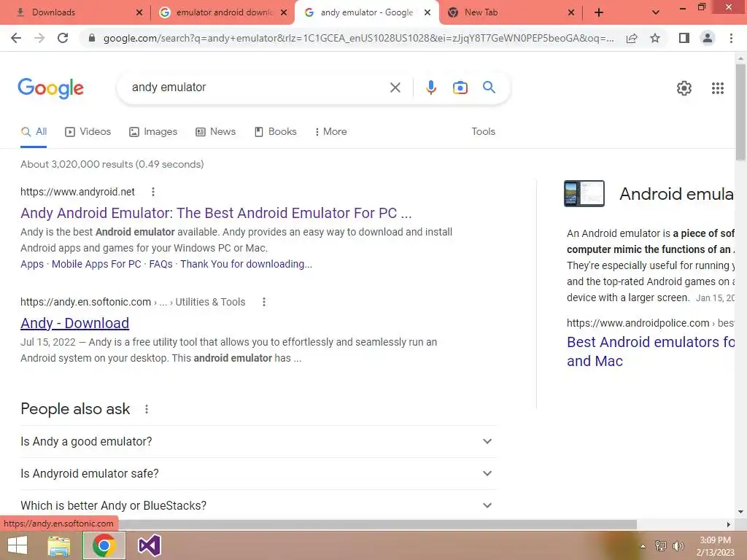Expand Is Andy a good emulator?

(x=258, y=441)
